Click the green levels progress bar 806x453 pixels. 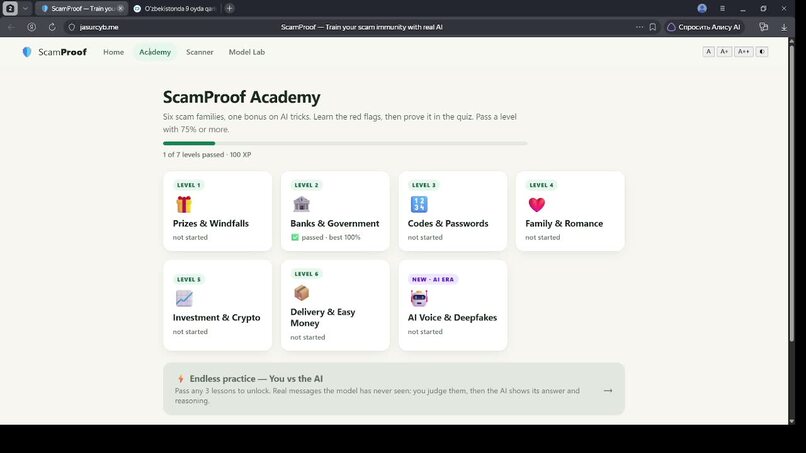345,143
